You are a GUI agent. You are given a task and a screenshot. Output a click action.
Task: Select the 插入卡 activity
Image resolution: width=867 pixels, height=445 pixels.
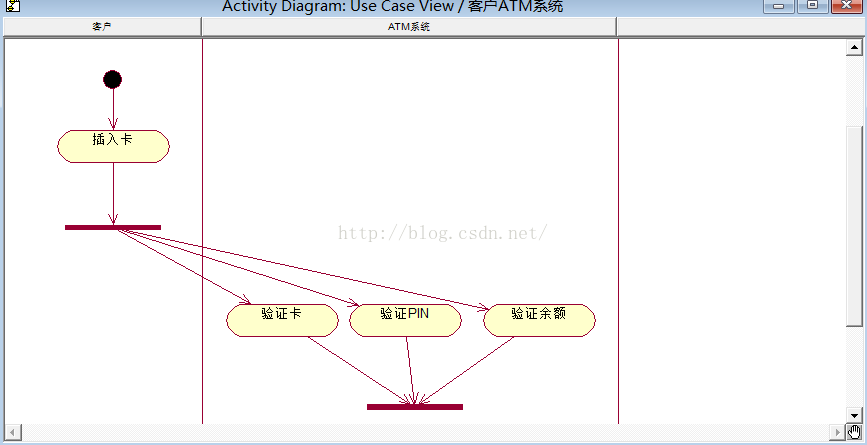113,146
